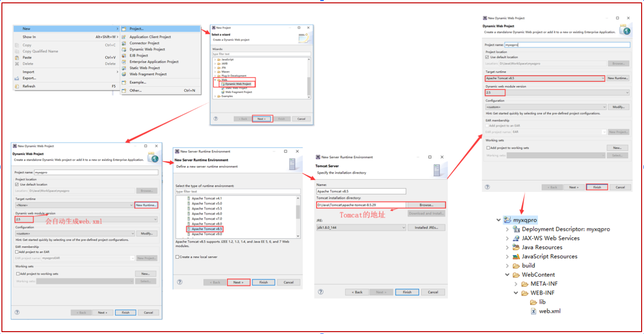The image size is (644, 334).
Task: Click Installed JREs... button
Action: (x=426, y=228)
